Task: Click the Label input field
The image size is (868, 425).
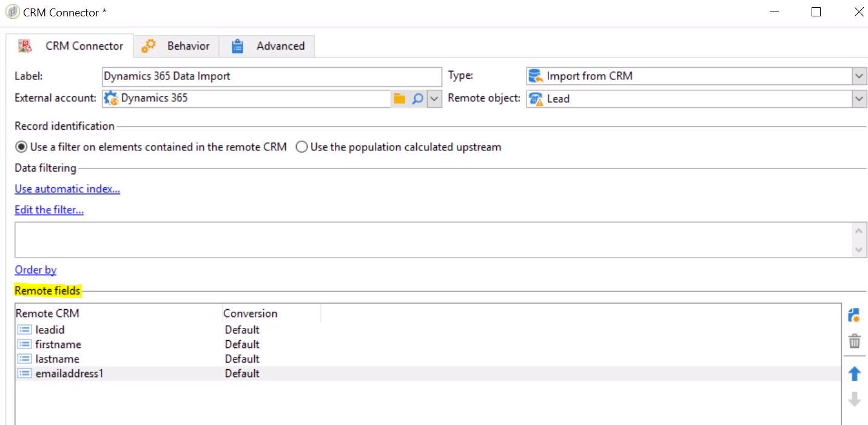Action: [x=272, y=76]
